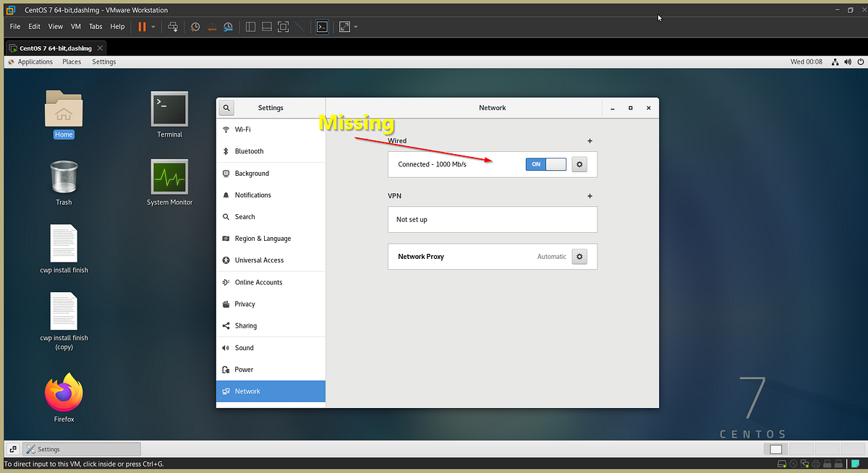Send Ctrl+Alt+Del to the virtual machine
The image size is (868, 473).
[x=173, y=26]
